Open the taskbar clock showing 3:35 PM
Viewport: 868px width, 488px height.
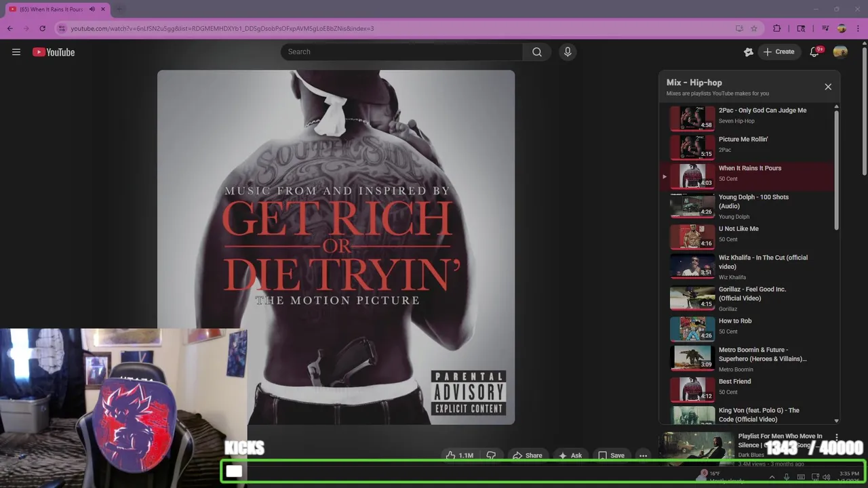click(849, 476)
